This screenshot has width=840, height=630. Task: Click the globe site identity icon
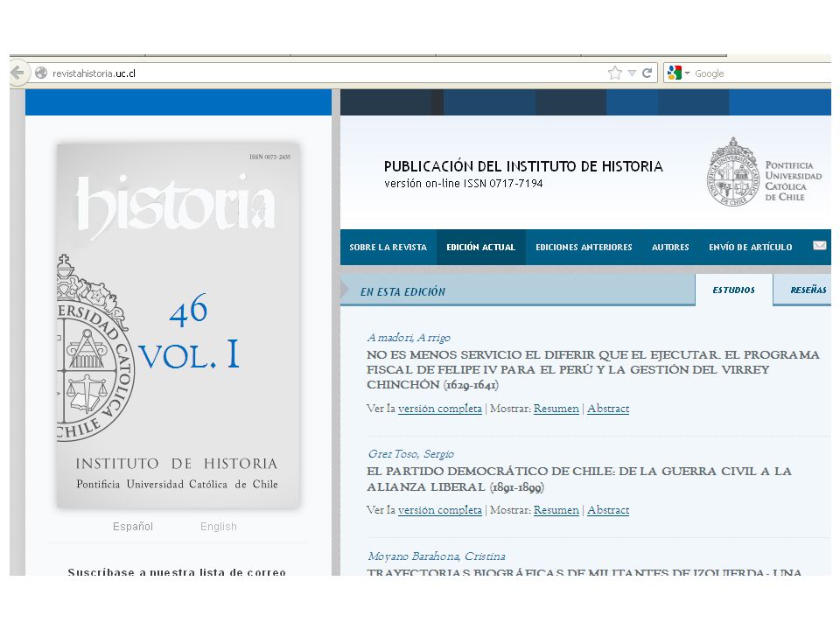pyautogui.click(x=41, y=73)
